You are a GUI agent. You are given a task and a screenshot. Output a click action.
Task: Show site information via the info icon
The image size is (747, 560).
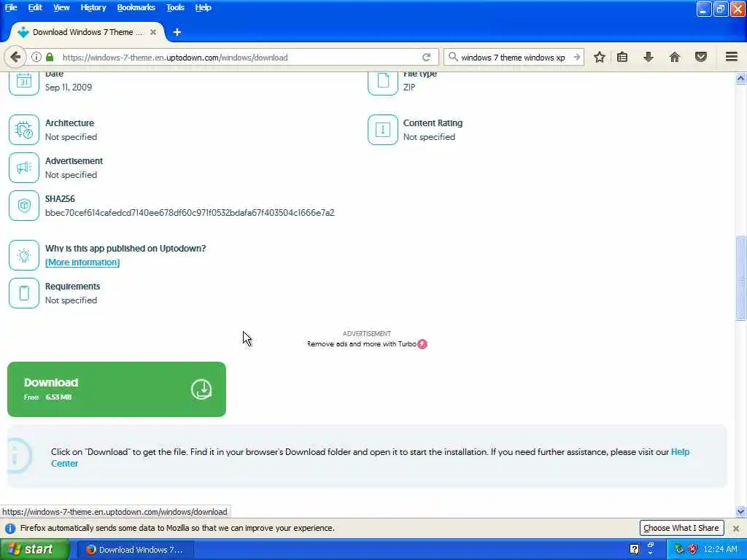point(36,57)
